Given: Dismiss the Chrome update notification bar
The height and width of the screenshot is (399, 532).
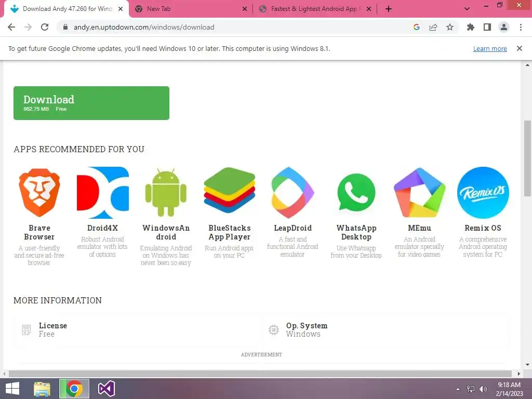Looking at the screenshot, I should [x=520, y=48].
